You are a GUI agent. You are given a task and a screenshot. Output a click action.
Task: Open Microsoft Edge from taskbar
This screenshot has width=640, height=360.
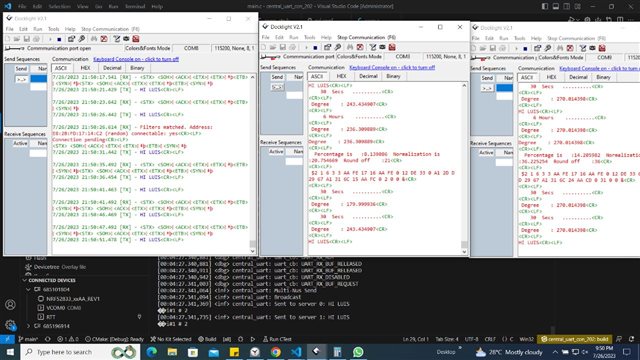(x=152, y=352)
